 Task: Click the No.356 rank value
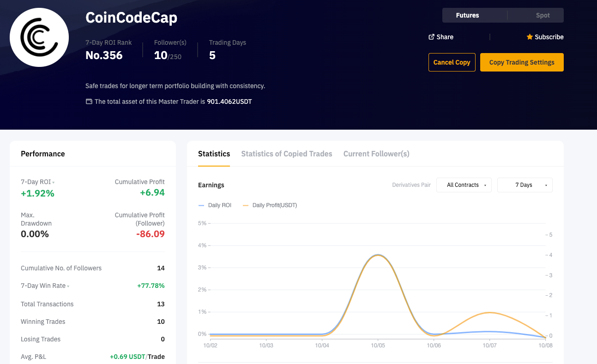[x=104, y=55]
